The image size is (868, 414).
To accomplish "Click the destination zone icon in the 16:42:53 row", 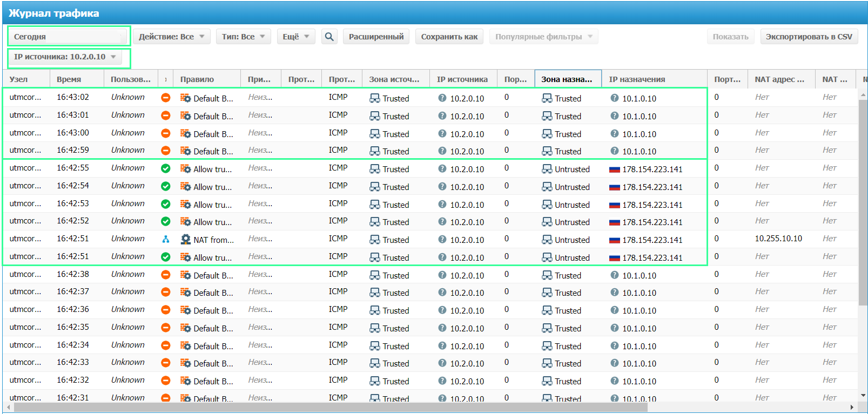I will coord(547,204).
